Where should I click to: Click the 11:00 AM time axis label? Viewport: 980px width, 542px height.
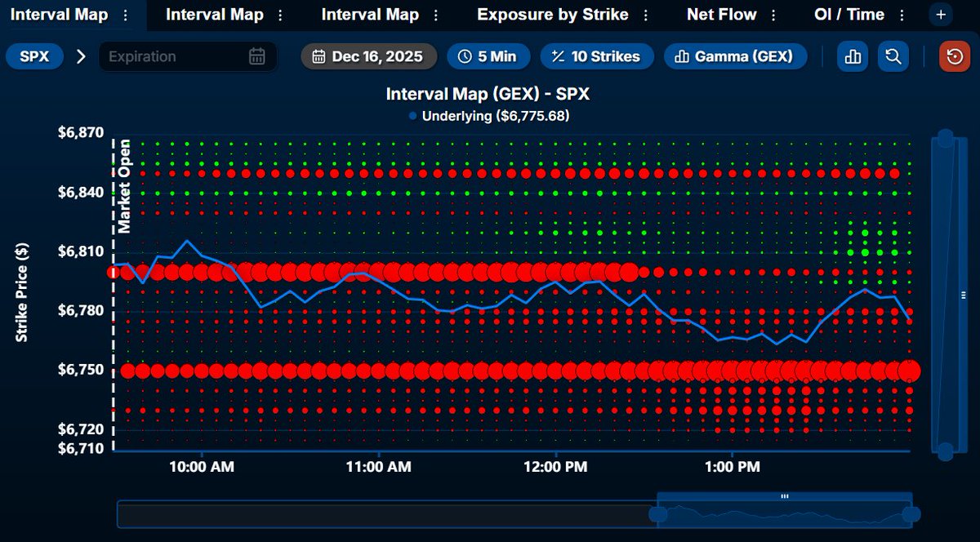coord(379,468)
